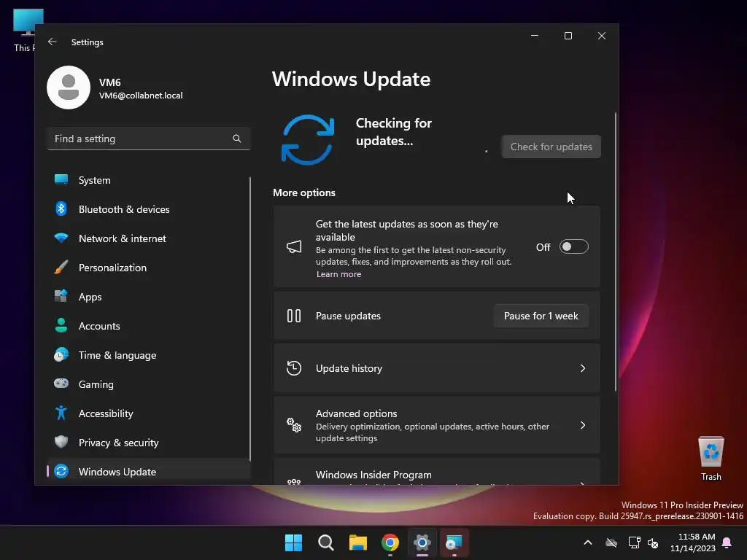The height and width of the screenshot is (560, 747).
Task: Open Start menu from taskbar
Action: (x=293, y=542)
